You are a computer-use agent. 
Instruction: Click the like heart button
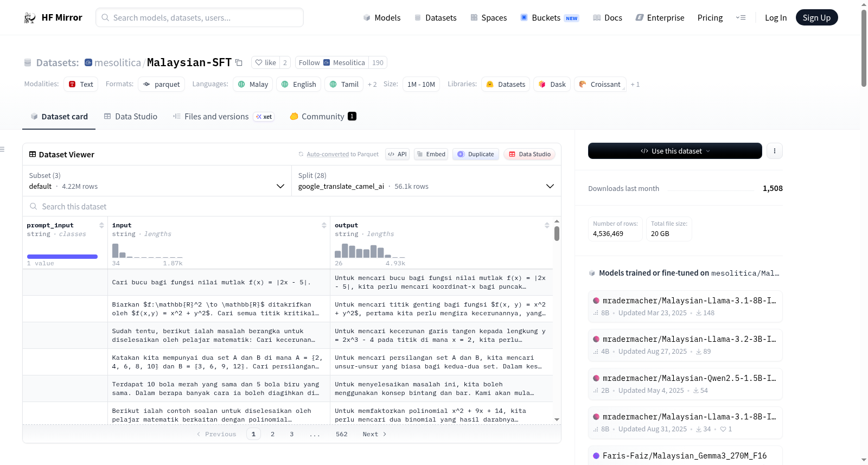[x=266, y=62]
